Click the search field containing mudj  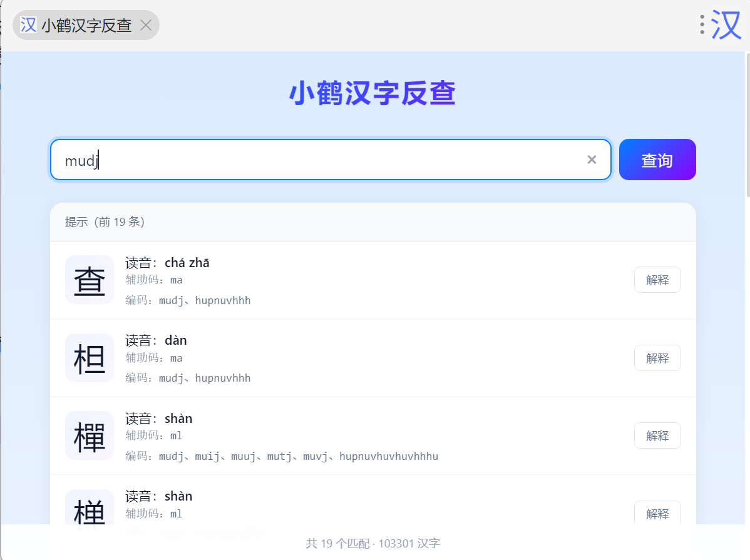(331, 160)
